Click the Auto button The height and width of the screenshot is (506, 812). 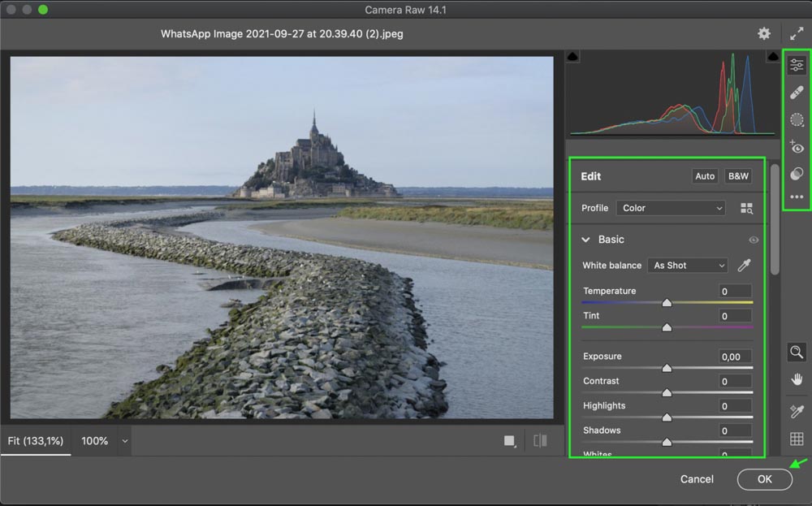[705, 176]
